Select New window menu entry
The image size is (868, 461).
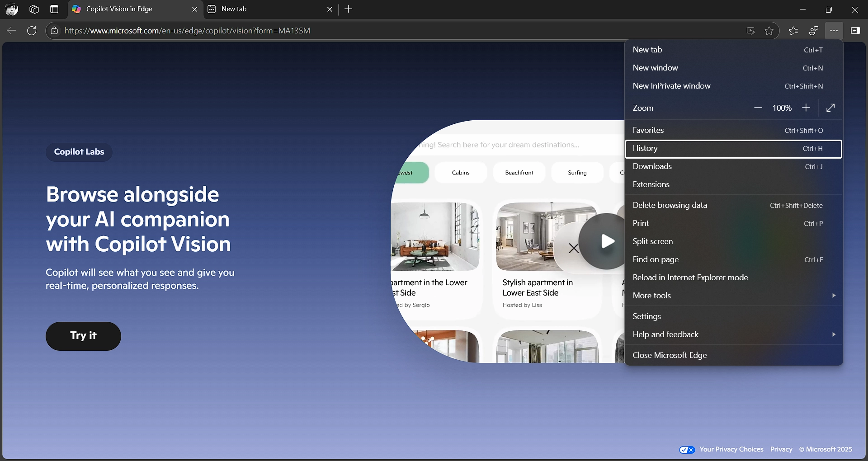[734, 68]
